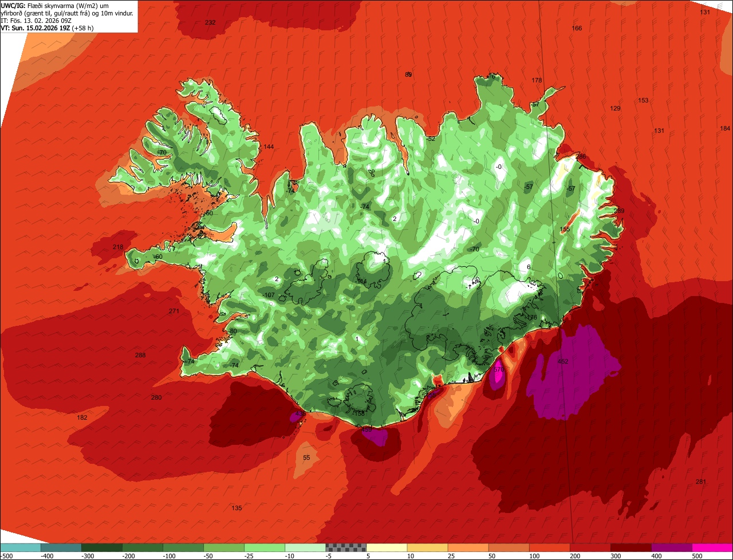Click the map value '182'
Viewport: 733px width, 560px height.
(82, 417)
